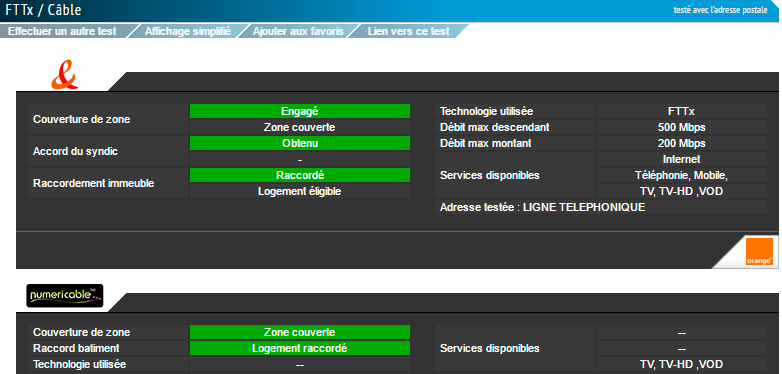Click 'Raccord batiment' label
Viewport: 782px width, 374px height.
click(76, 348)
